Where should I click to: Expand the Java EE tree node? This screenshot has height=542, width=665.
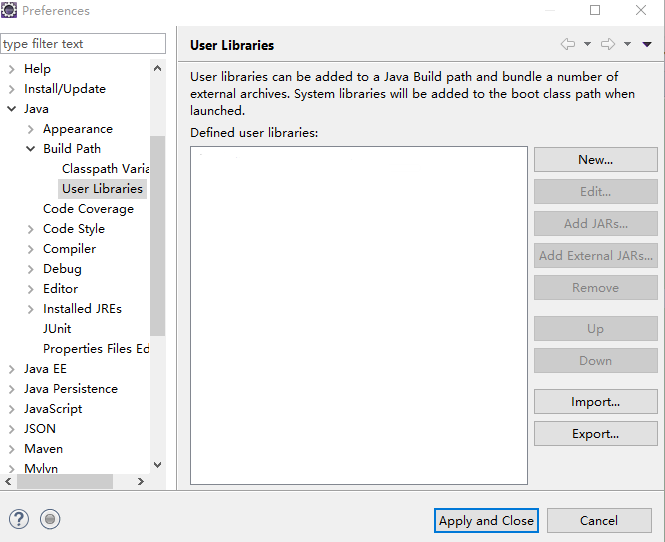click(11, 369)
